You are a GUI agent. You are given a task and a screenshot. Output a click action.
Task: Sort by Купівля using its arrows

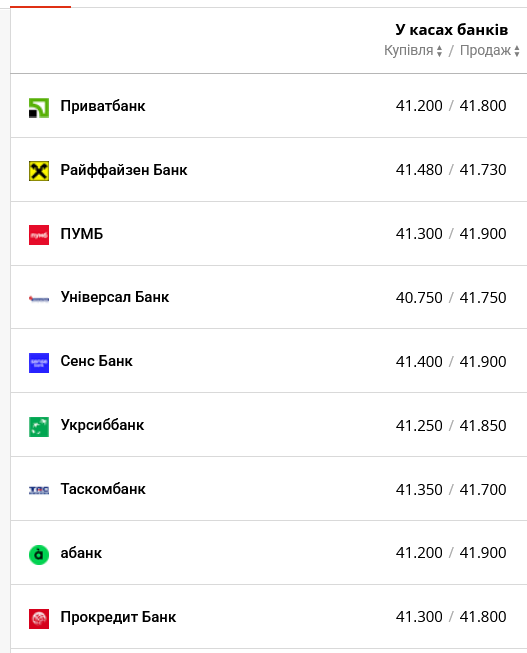pyautogui.click(x=439, y=51)
